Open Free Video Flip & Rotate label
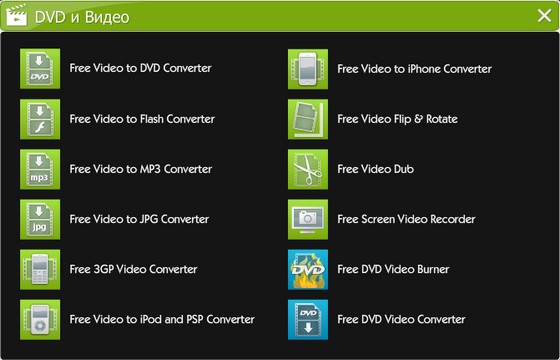This screenshot has width=560, height=360. click(x=398, y=119)
